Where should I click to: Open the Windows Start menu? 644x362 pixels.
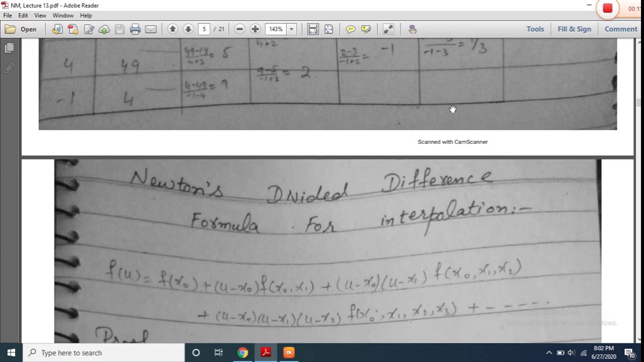click(x=11, y=353)
